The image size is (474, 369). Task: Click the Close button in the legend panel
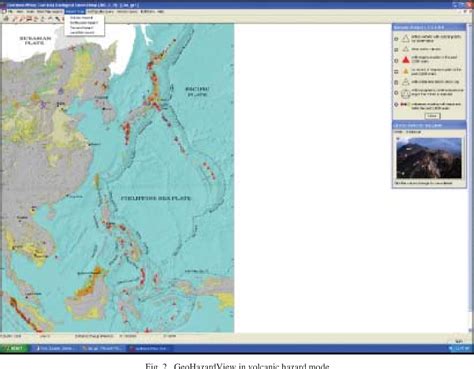tap(432, 116)
